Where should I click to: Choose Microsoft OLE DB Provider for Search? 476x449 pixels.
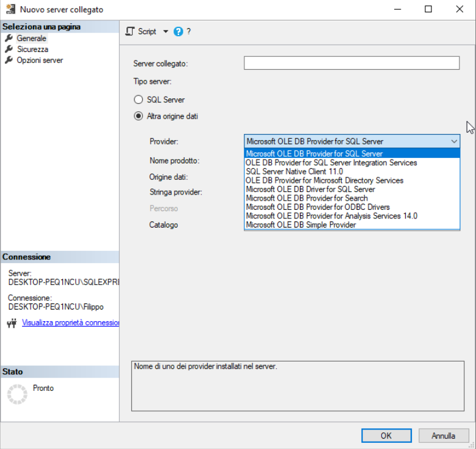click(x=352, y=198)
